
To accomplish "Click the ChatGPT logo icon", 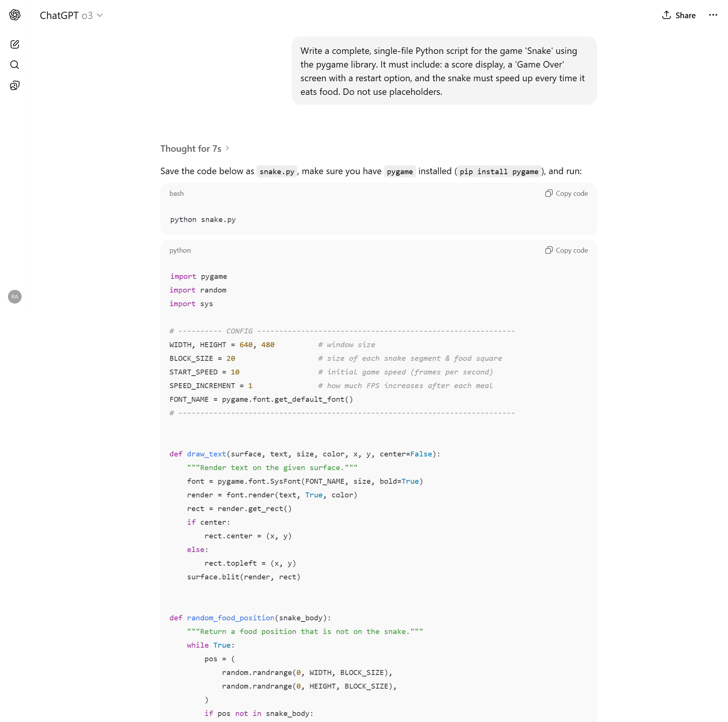I will pyautogui.click(x=15, y=15).
